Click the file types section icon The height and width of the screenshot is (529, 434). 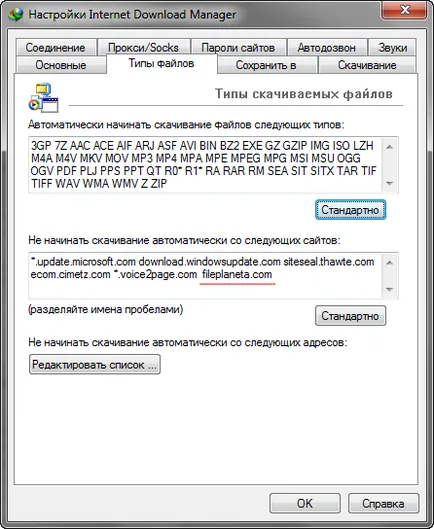tap(43, 98)
